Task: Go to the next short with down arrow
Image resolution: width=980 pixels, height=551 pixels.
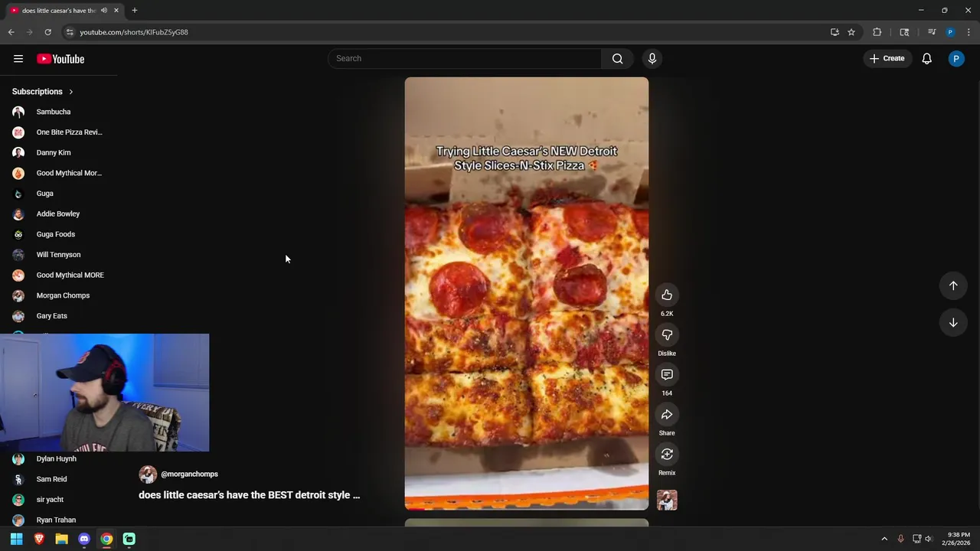Action: point(953,323)
